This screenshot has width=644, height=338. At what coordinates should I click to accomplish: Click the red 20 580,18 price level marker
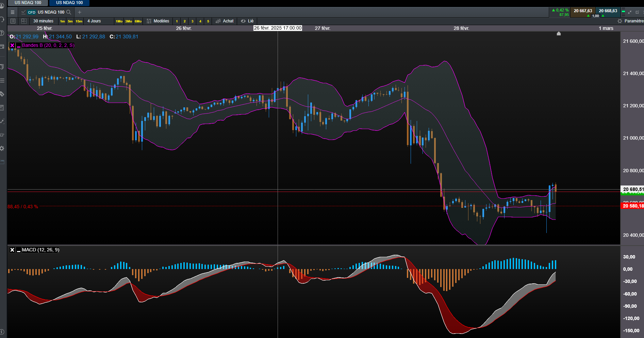[632, 206]
